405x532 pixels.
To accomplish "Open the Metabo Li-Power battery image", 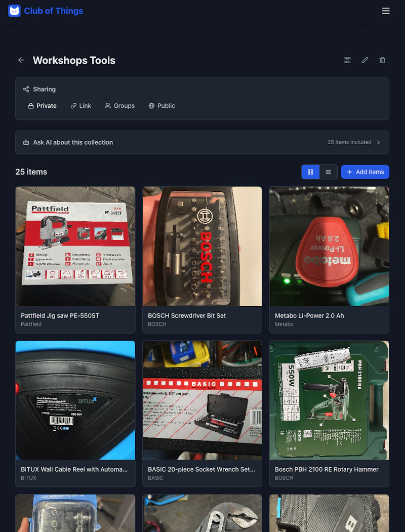I will (x=329, y=247).
